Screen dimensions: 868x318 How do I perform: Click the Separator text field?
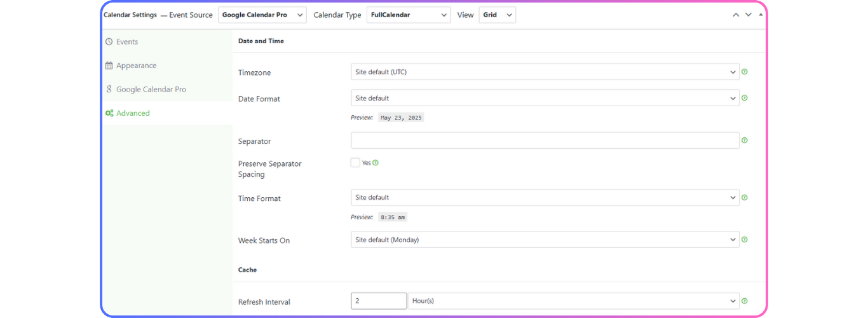coord(545,141)
